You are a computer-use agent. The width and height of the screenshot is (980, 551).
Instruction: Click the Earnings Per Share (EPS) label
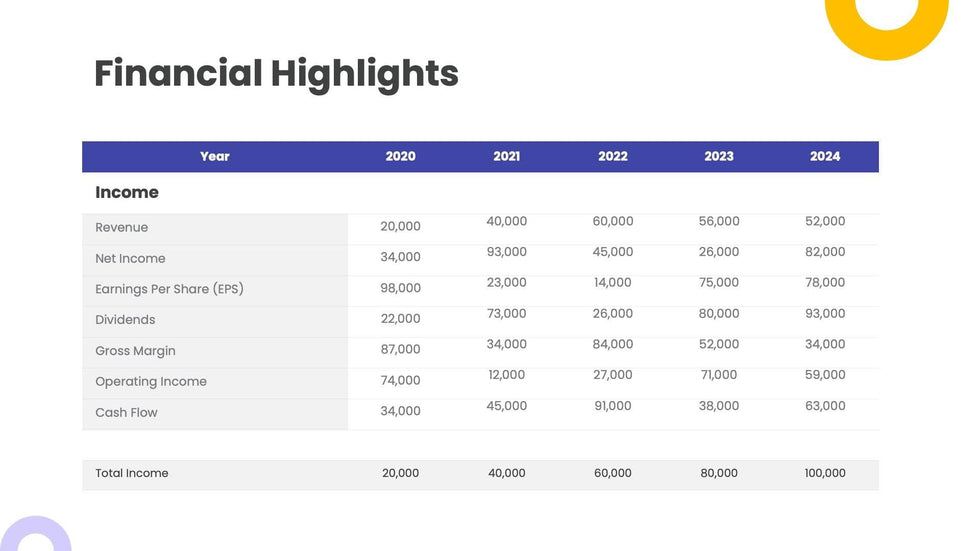[169, 289]
